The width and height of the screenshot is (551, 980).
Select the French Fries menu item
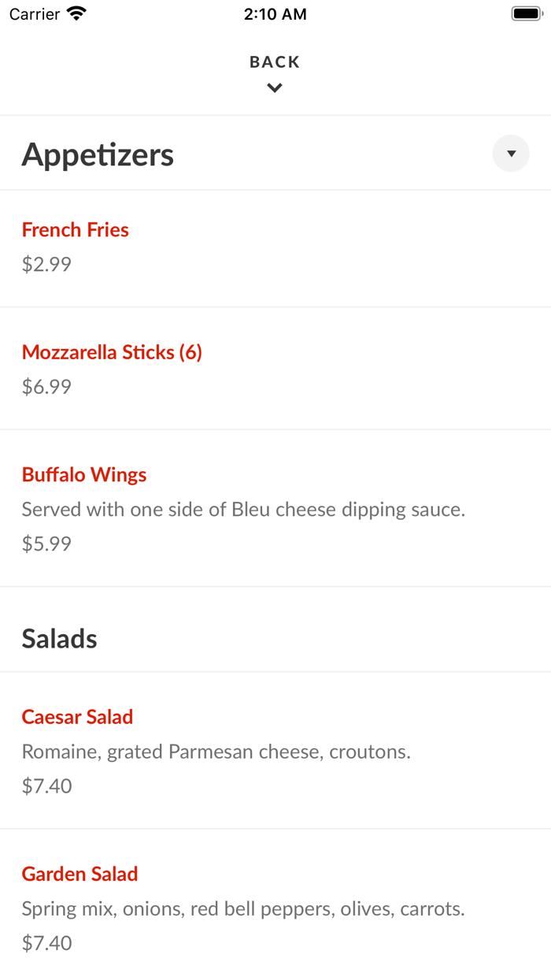pos(75,229)
